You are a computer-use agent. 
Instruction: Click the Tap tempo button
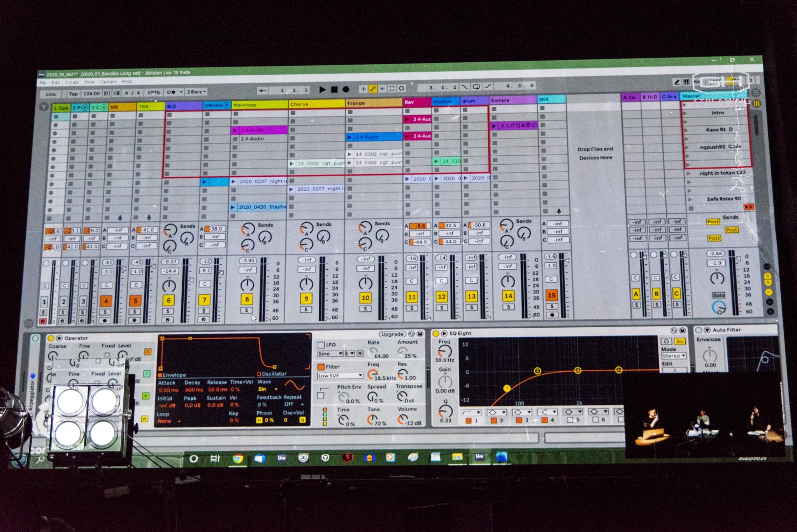pyautogui.click(x=73, y=94)
